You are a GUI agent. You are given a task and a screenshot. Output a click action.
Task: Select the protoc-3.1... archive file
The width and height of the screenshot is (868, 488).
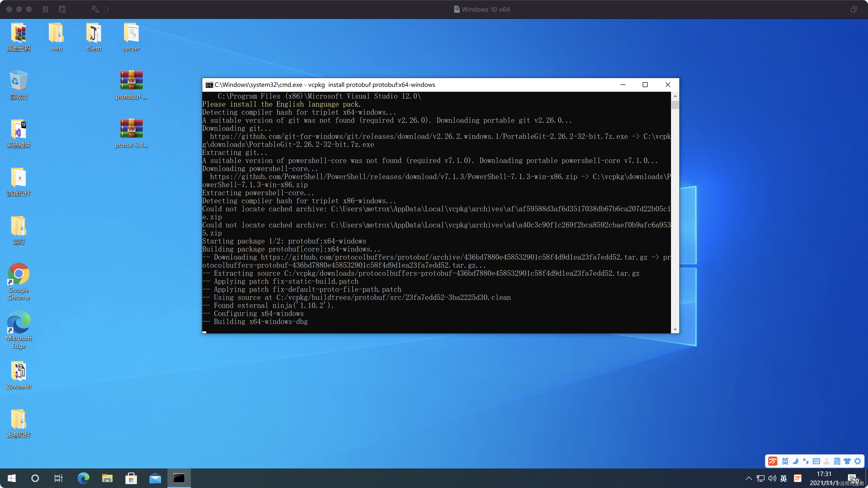pos(131,134)
